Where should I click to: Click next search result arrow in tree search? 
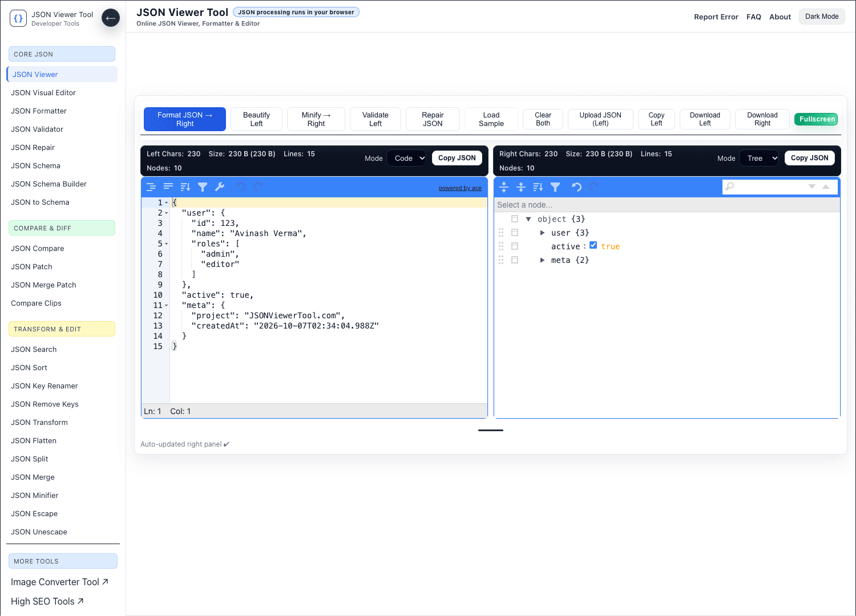[x=812, y=187]
